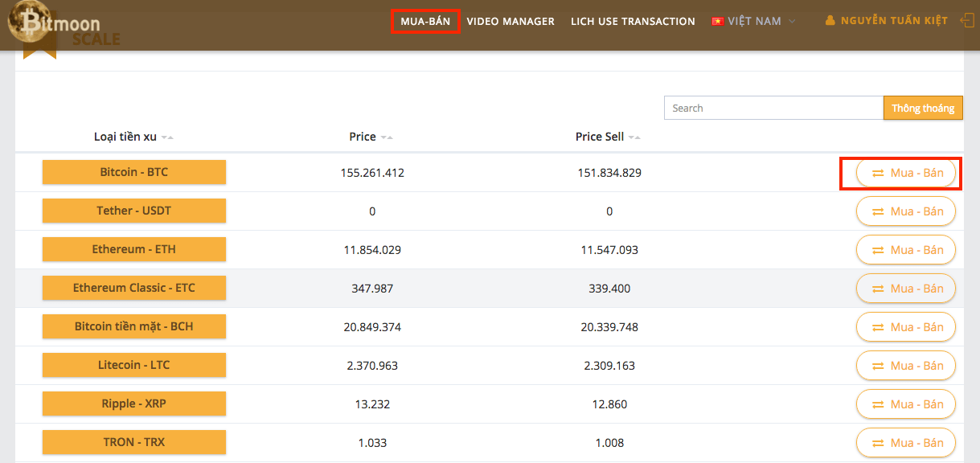Click Bitcoin sell price 151.834.829
This screenshot has height=463, width=980.
click(609, 173)
